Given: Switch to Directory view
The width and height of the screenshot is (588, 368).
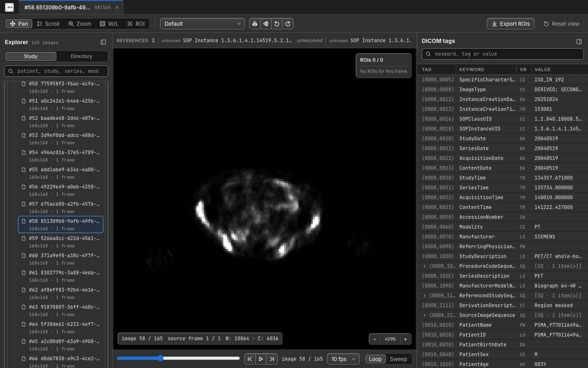Looking at the screenshot, I should click(81, 56).
